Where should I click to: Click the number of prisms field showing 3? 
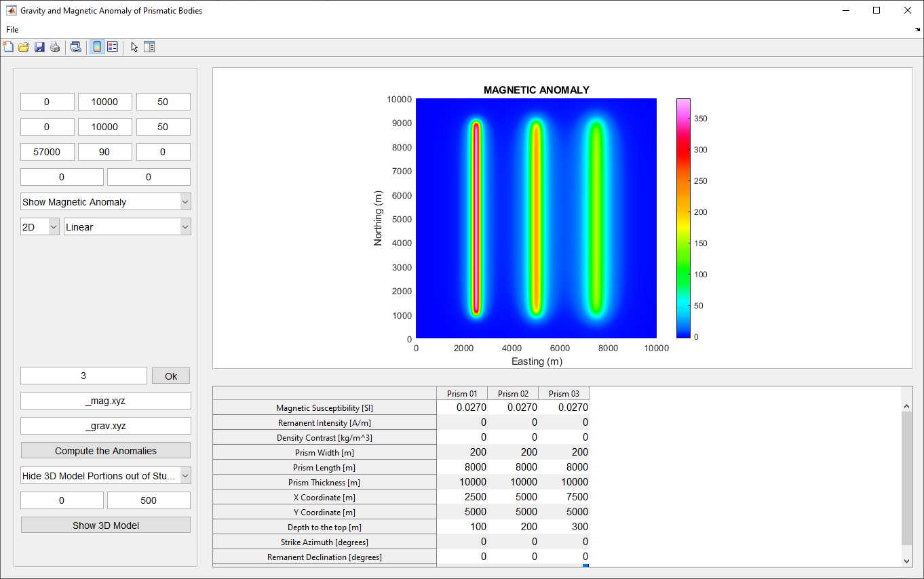coord(83,376)
